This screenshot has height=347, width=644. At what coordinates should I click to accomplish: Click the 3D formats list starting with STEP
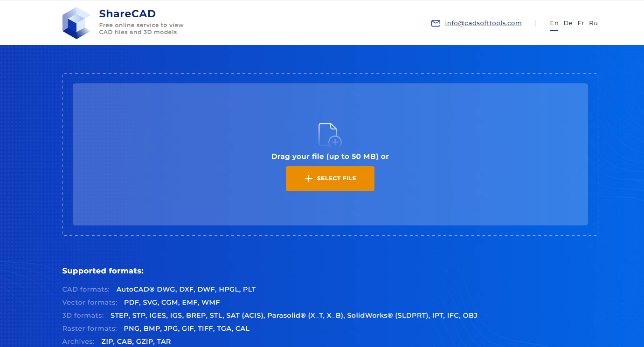point(294,315)
